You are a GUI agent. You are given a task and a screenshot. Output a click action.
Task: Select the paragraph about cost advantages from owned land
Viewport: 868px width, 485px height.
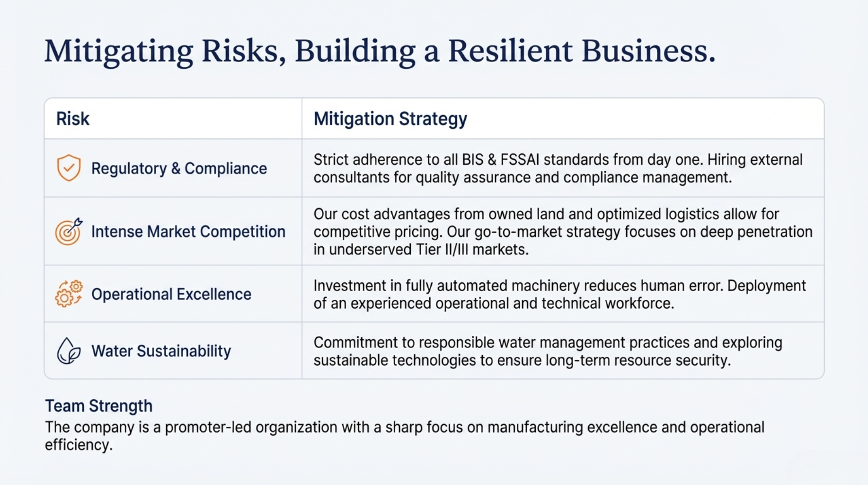coord(563,232)
